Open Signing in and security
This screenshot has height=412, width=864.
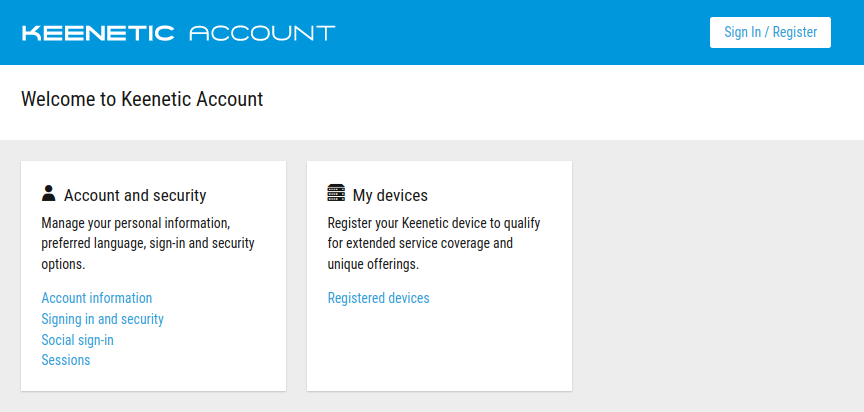coord(102,319)
